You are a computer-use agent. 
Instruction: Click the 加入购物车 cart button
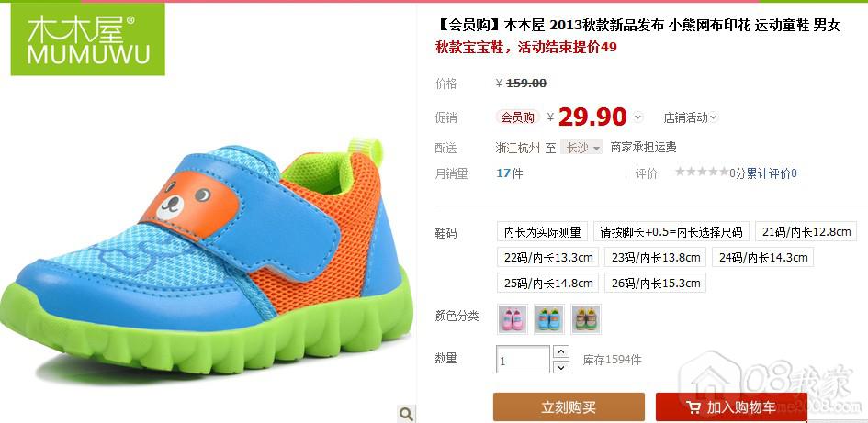pos(731,407)
